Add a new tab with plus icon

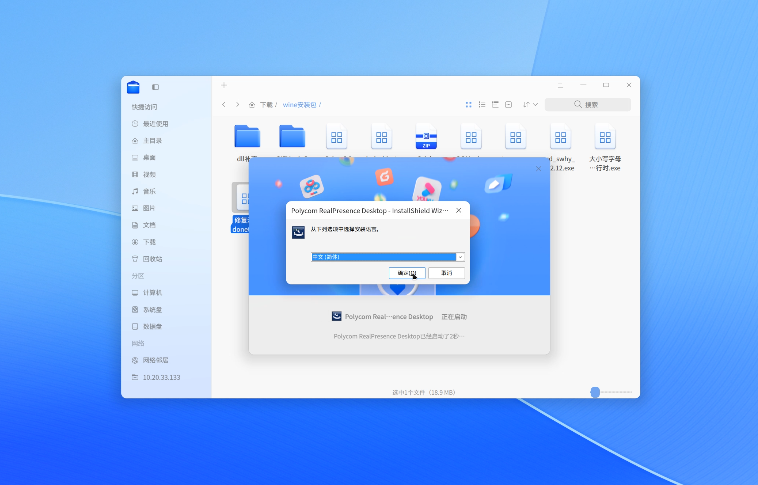(x=224, y=85)
